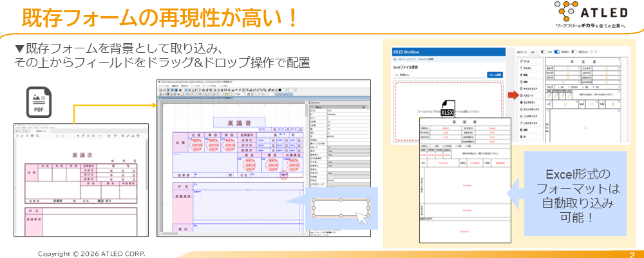Select the pointer arrow tool in desktop form editor
The width and height of the screenshot is (644, 258).
click(x=186, y=90)
